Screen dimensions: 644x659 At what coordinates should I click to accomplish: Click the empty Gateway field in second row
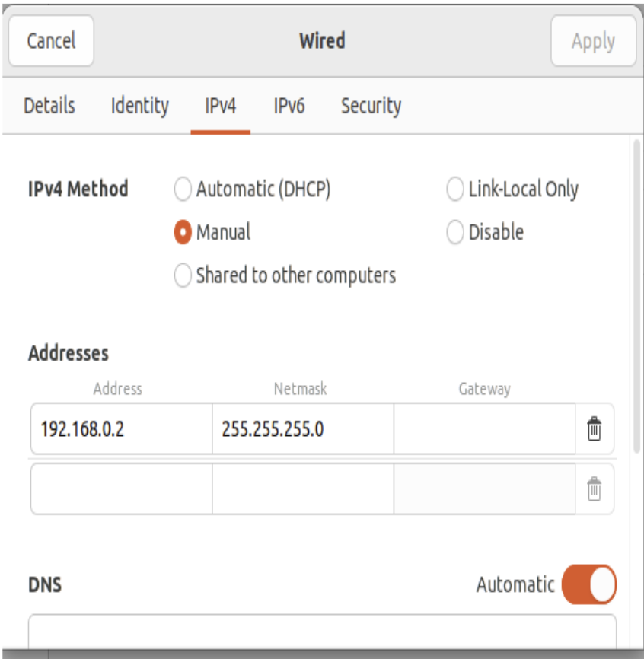485,489
